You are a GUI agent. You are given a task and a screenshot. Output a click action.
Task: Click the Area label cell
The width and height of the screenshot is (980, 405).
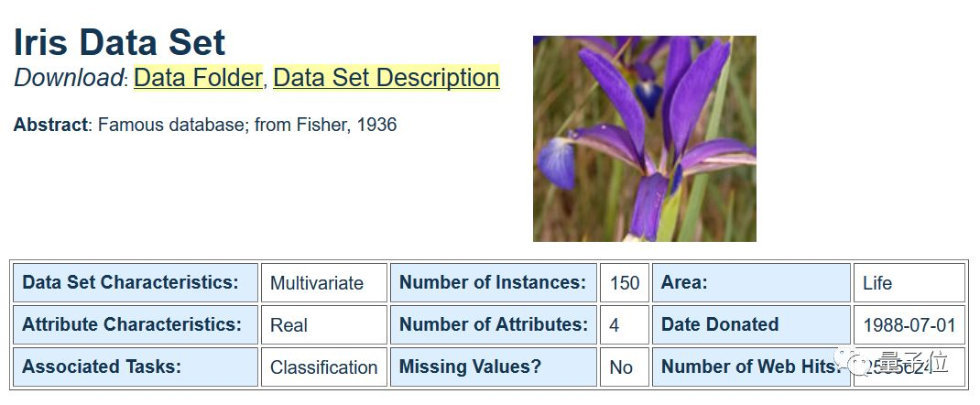751,282
